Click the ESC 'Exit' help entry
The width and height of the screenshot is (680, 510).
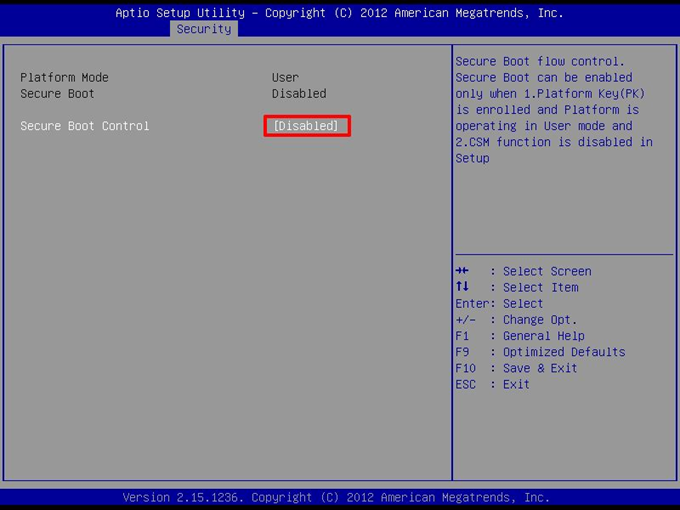516,385
